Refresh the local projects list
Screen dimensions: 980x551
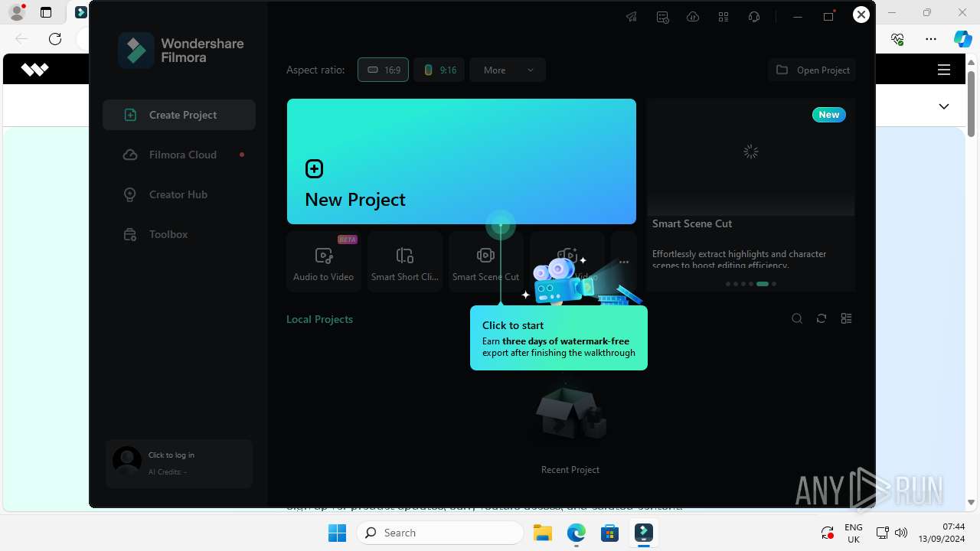point(822,318)
